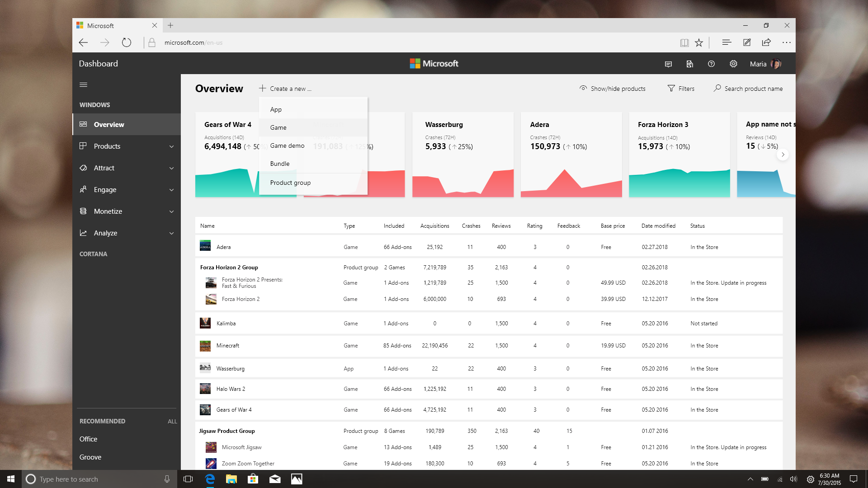Select Game from create menu

pyautogui.click(x=313, y=127)
